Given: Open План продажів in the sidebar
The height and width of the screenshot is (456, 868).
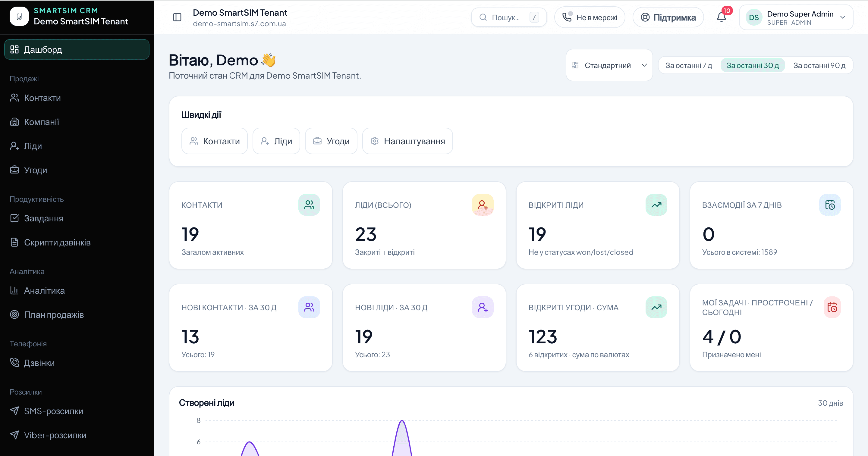Looking at the screenshot, I should pos(77,315).
